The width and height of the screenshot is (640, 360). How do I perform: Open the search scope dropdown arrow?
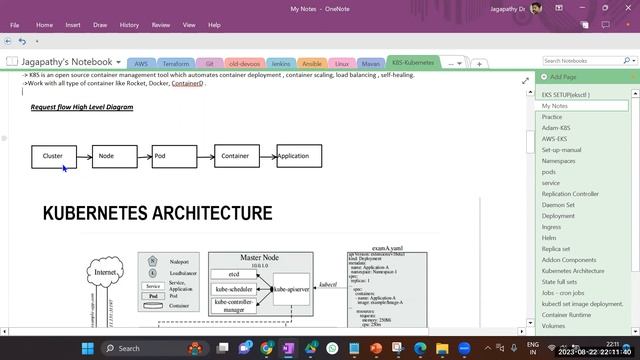tap(634, 60)
